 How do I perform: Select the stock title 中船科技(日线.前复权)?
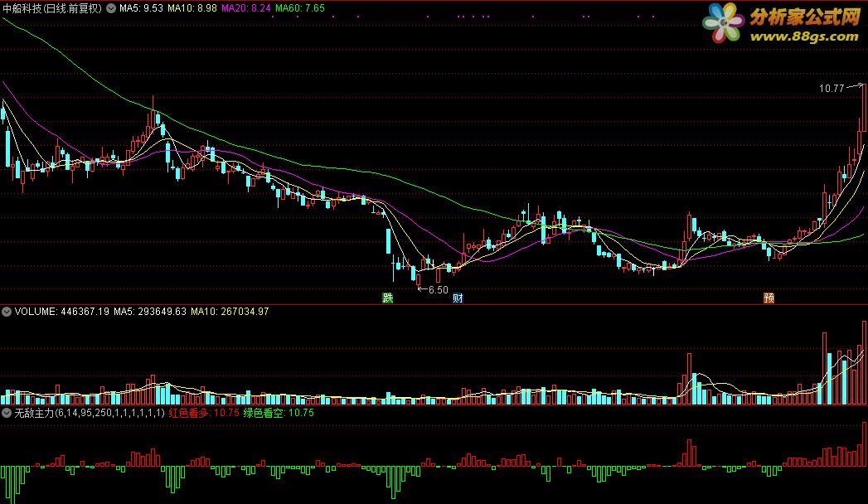tap(52, 8)
